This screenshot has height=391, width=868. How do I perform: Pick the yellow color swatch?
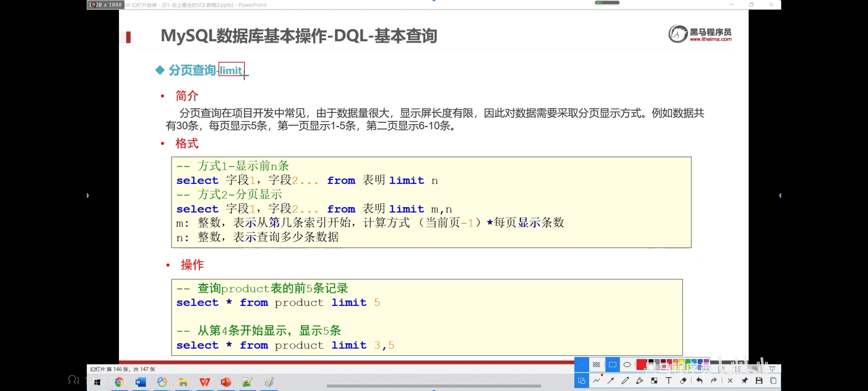pyautogui.click(x=682, y=362)
